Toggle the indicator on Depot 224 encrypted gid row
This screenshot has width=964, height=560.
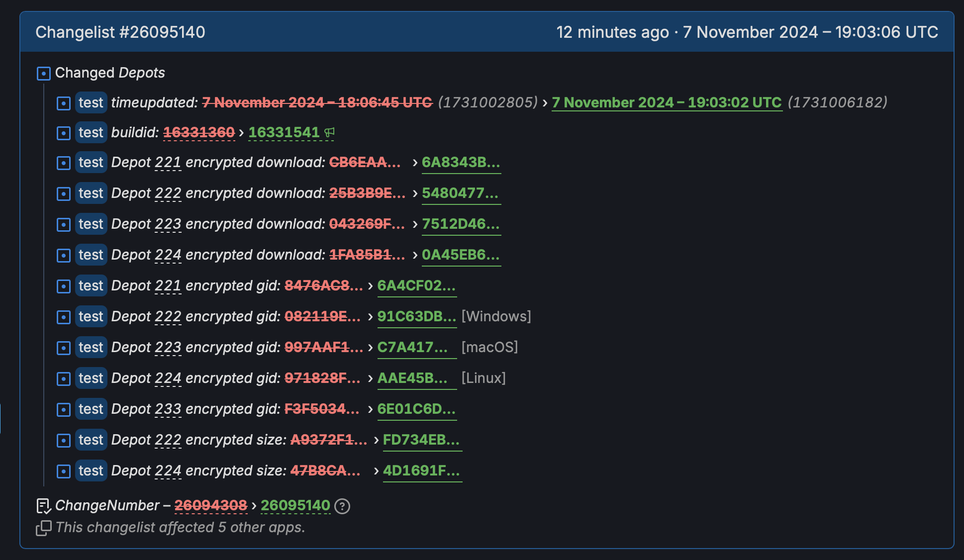(64, 378)
